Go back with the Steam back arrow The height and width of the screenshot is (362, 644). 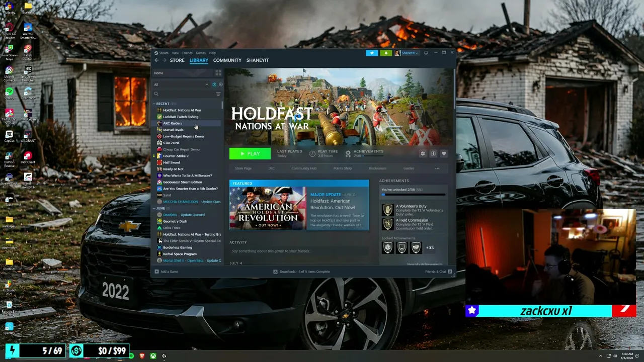(156, 60)
